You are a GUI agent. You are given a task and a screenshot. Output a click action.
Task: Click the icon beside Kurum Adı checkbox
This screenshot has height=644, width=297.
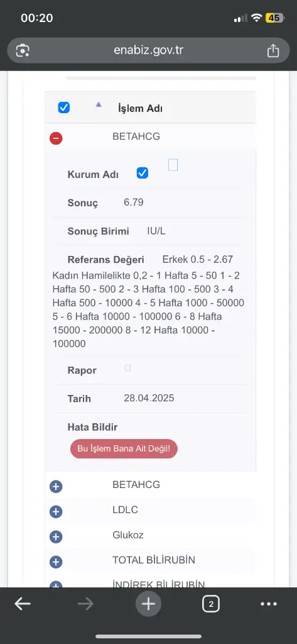173,165
